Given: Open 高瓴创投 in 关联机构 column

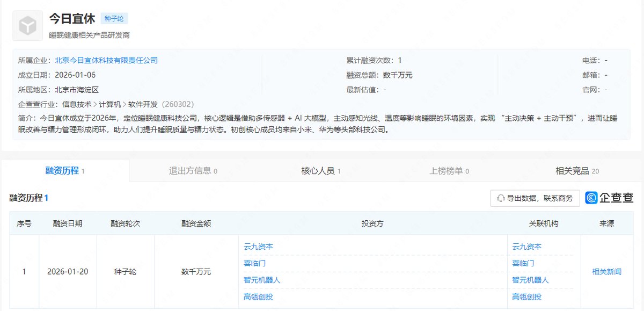Looking at the screenshot, I should [527, 296].
